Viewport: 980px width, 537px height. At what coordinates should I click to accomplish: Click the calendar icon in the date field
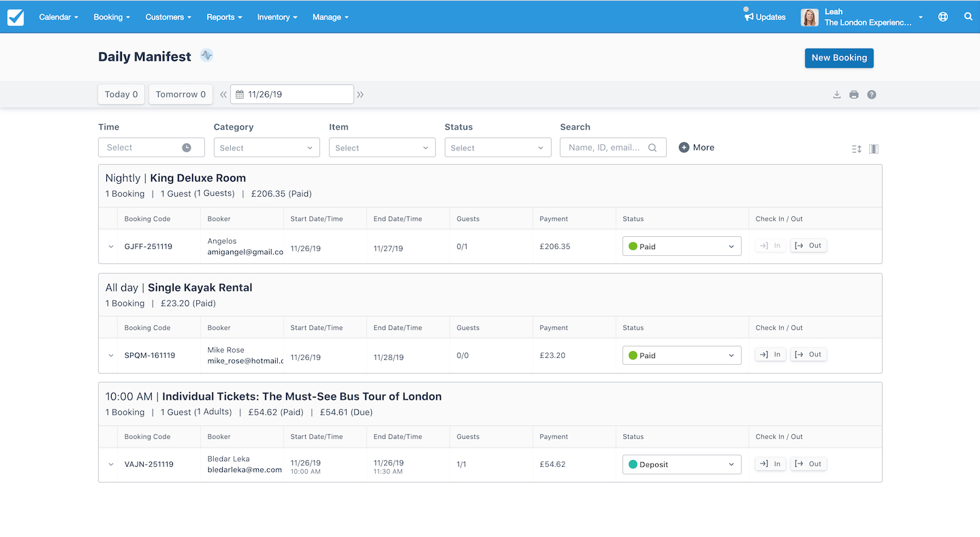coord(240,95)
